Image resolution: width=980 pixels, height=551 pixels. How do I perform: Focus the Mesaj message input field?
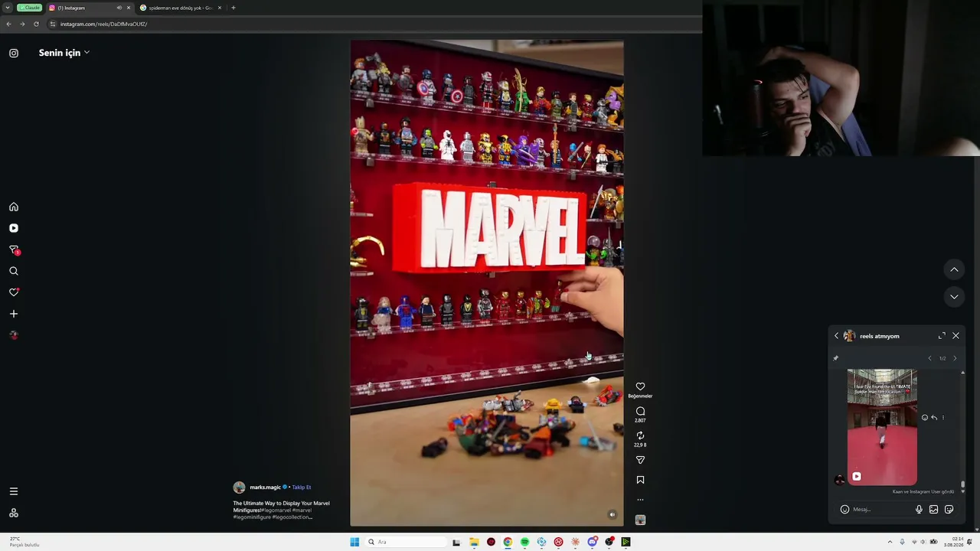point(881,509)
